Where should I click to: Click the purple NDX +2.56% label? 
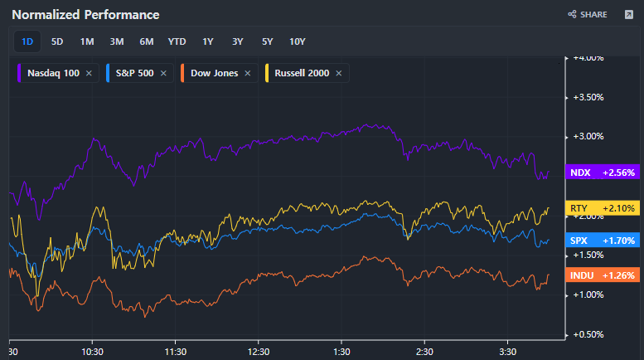603,173
